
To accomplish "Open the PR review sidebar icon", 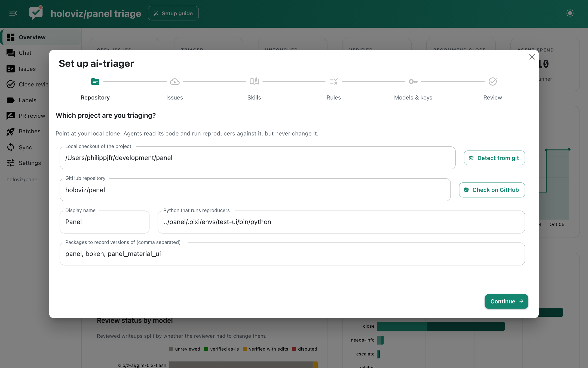I will 11,116.
